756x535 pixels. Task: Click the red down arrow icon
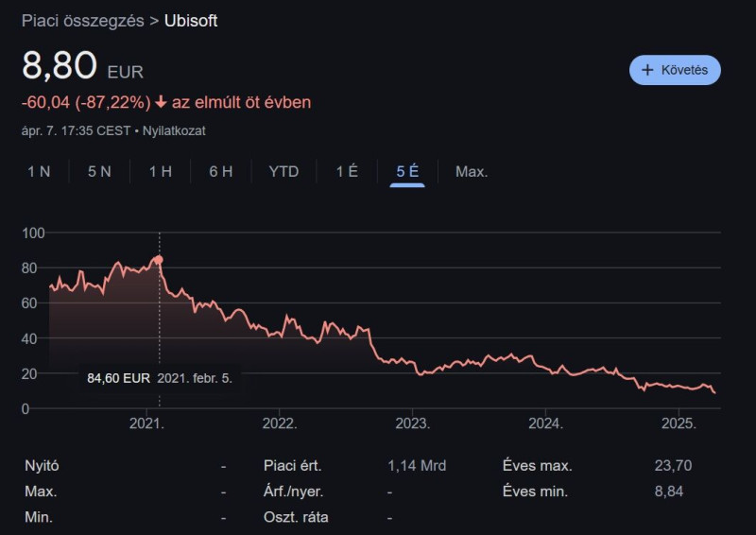click(x=161, y=102)
